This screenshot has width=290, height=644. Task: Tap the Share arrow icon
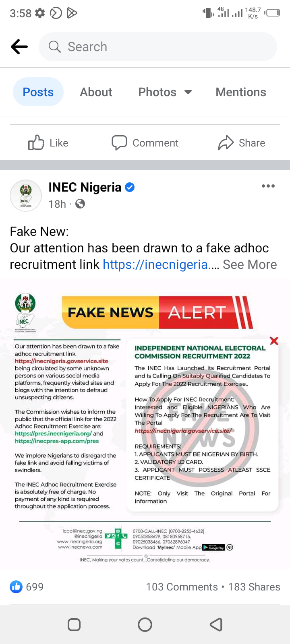[x=226, y=142]
